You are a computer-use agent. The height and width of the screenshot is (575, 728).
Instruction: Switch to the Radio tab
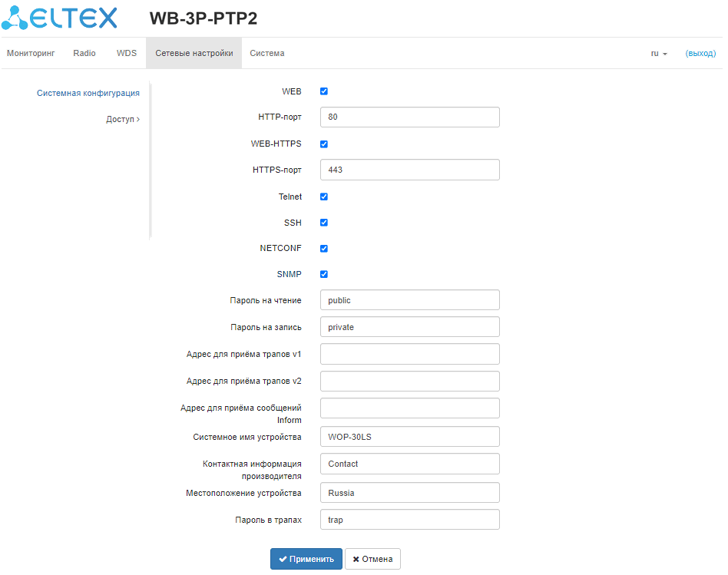pyautogui.click(x=84, y=54)
